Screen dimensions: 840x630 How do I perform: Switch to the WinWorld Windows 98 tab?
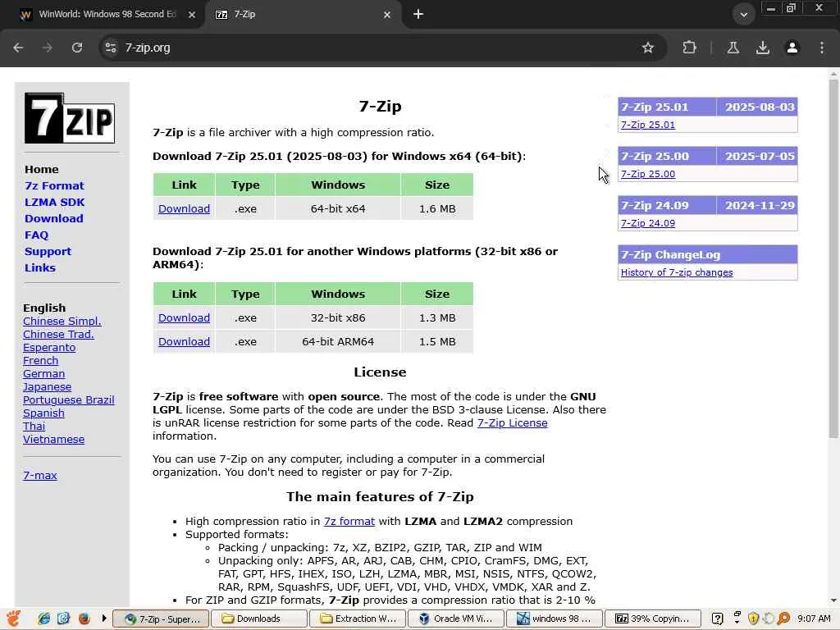tap(107, 15)
